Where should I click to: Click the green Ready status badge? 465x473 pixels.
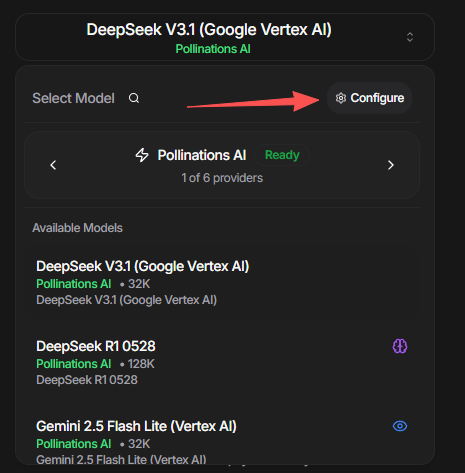(282, 155)
